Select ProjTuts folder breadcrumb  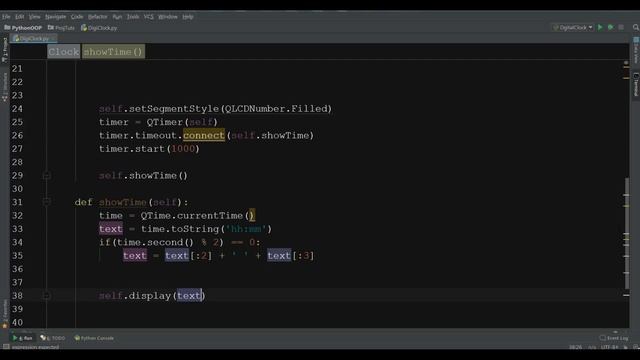click(61, 28)
